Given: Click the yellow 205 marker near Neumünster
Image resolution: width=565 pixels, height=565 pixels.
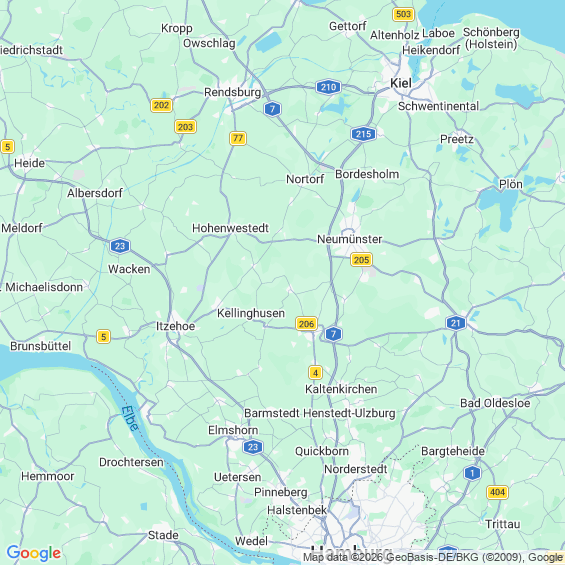Looking at the screenshot, I should [361, 260].
